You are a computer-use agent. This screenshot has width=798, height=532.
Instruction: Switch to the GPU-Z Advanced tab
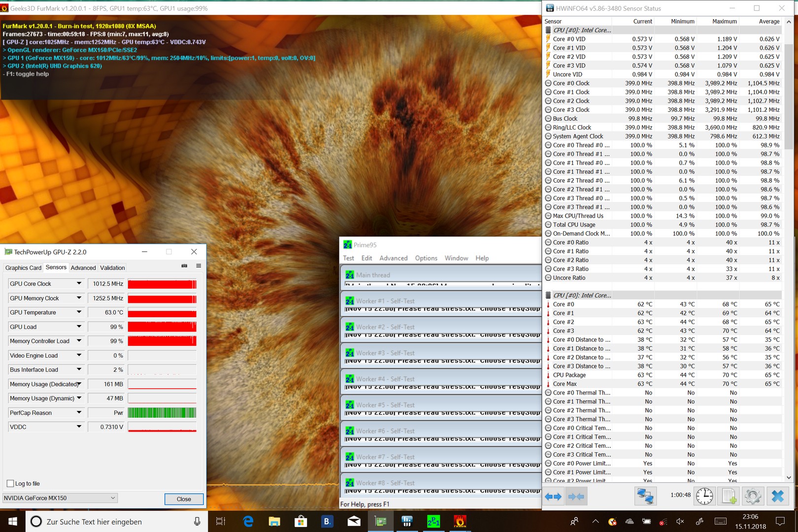83,268
